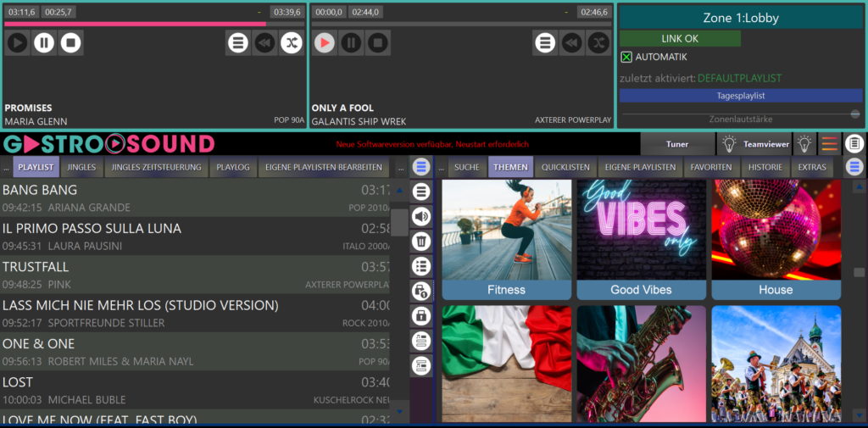The width and height of the screenshot is (868, 428).
Task: Toggle the lightbulb right of Teamviewer
Action: [x=804, y=144]
